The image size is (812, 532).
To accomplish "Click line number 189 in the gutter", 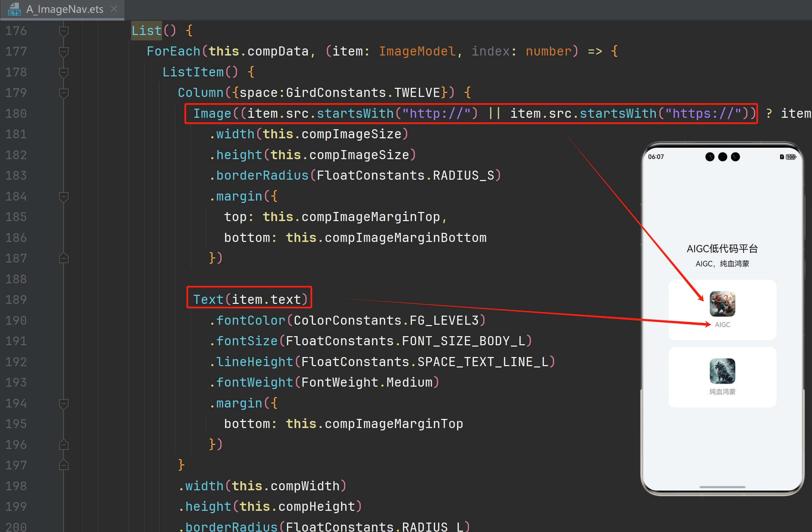I will coord(16,300).
